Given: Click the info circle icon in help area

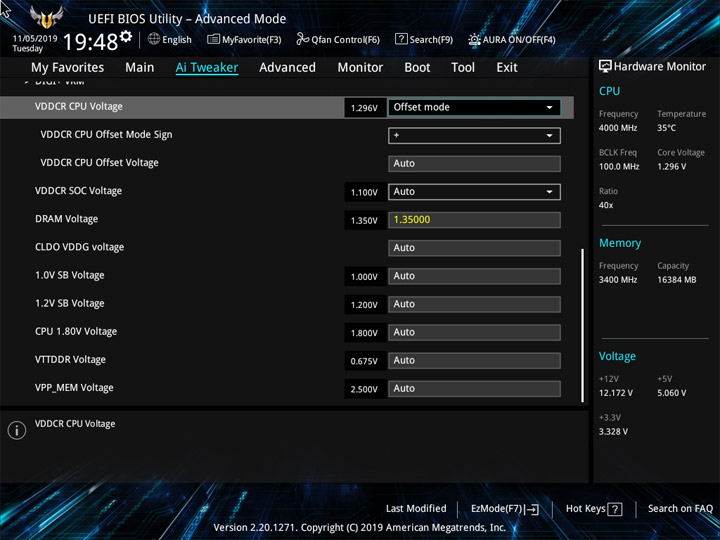Looking at the screenshot, I should pyautogui.click(x=17, y=430).
